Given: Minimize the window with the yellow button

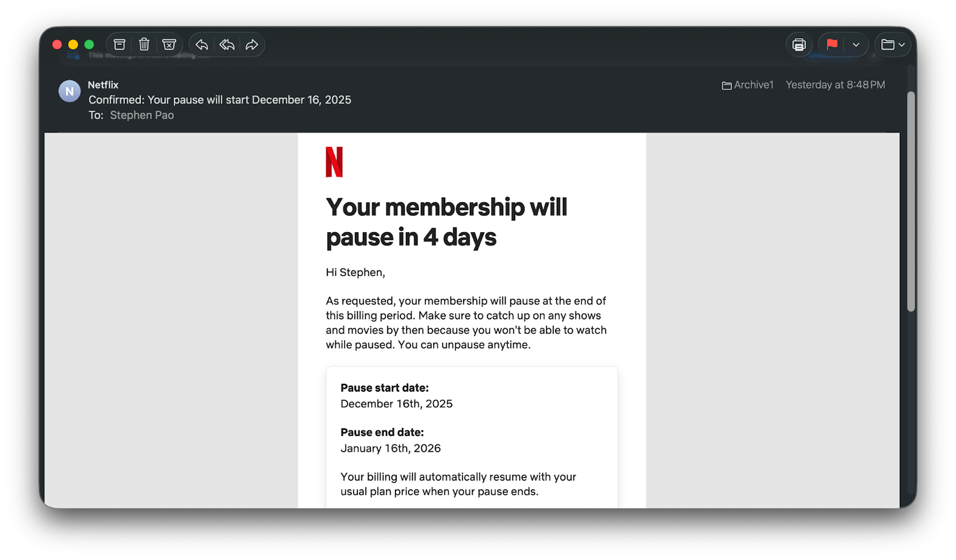Looking at the screenshot, I should pos(73,45).
